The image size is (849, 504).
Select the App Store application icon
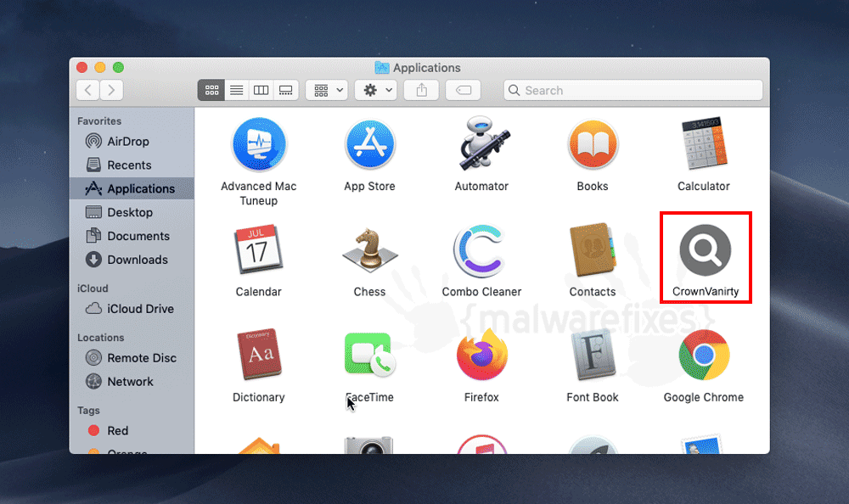click(x=370, y=144)
